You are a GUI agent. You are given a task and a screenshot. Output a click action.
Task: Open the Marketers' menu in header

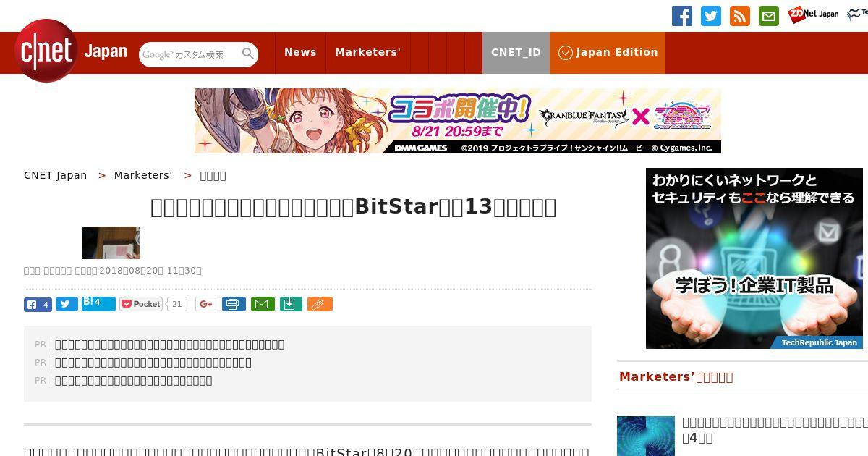367,52
